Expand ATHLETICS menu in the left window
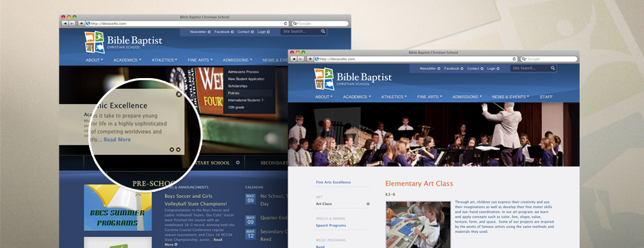Screen dimensions: 644x248 [x=164, y=60]
